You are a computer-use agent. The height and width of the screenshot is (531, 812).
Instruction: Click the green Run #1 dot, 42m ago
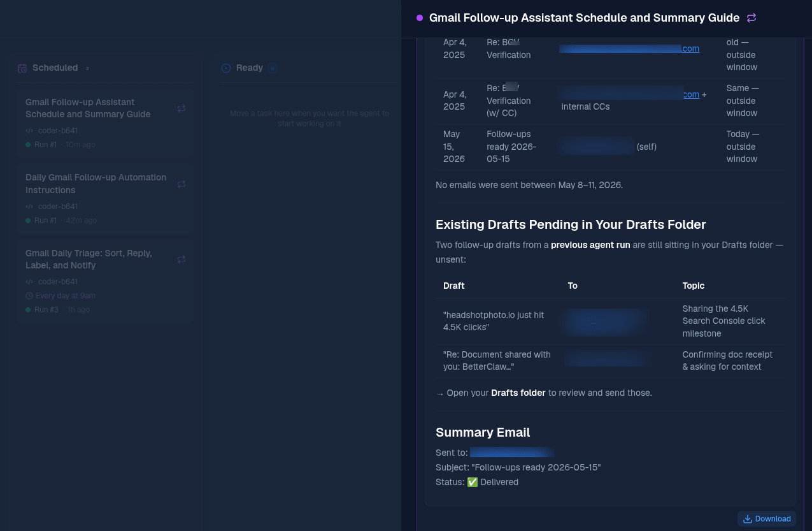point(28,221)
